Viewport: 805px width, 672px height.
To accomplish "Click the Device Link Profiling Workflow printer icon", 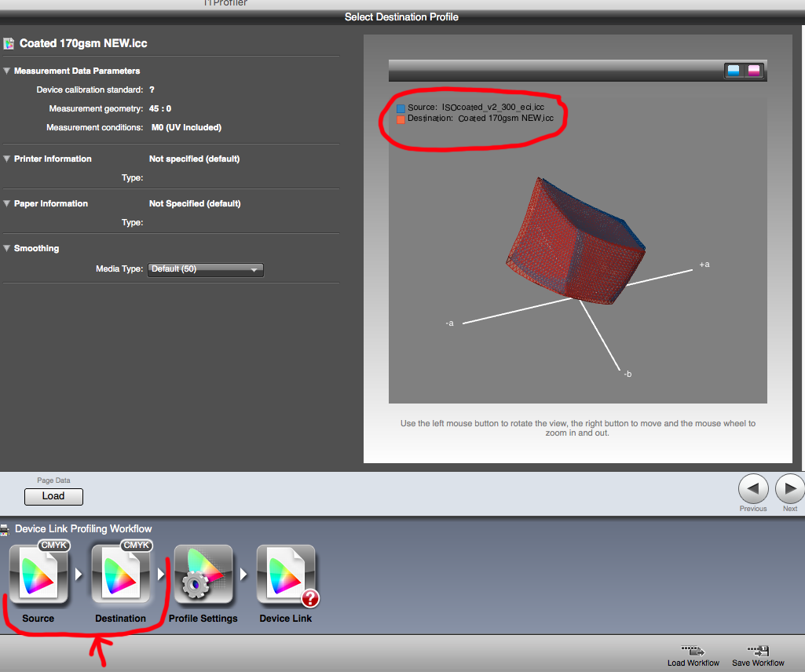I will click(5, 529).
